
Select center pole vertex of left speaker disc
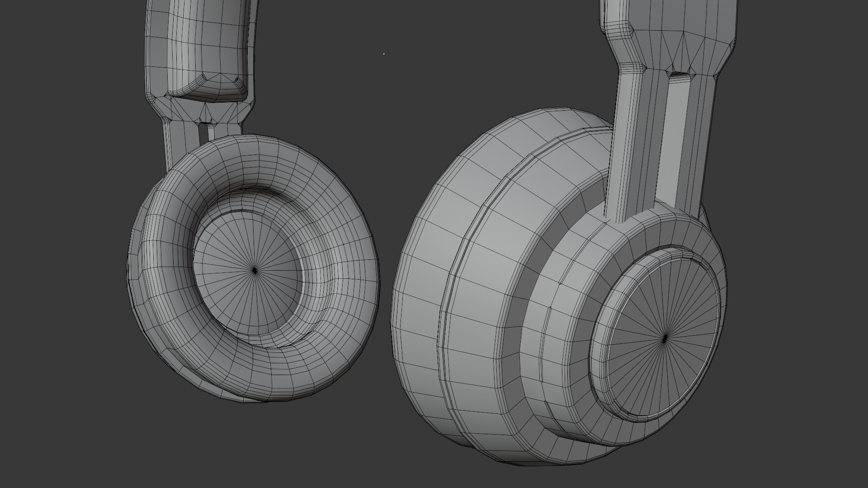click(x=255, y=270)
